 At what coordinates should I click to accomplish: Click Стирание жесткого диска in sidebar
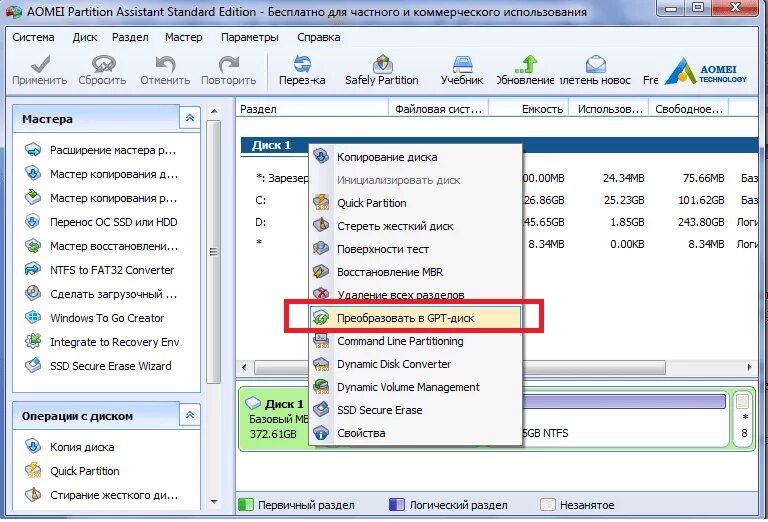click(x=101, y=495)
